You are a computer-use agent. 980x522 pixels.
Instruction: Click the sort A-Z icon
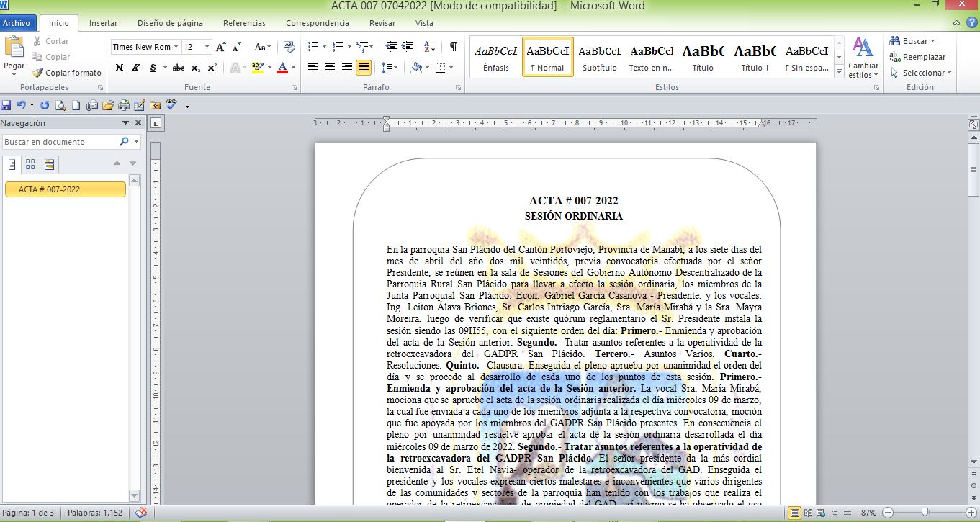tap(429, 47)
